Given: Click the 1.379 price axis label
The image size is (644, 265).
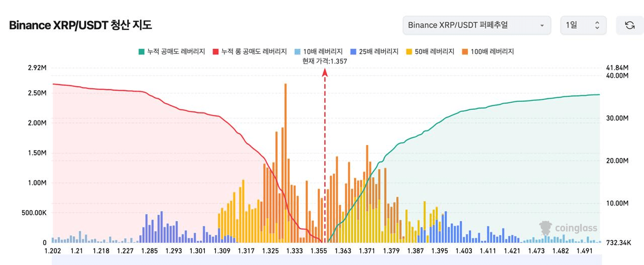Looking at the screenshot, I should pyautogui.click(x=391, y=251).
